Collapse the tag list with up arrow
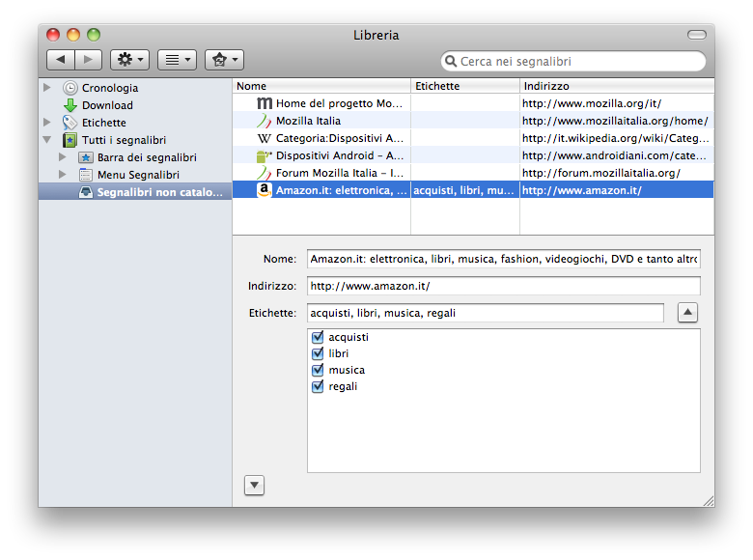The height and width of the screenshot is (560, 753). click(687, 312)
